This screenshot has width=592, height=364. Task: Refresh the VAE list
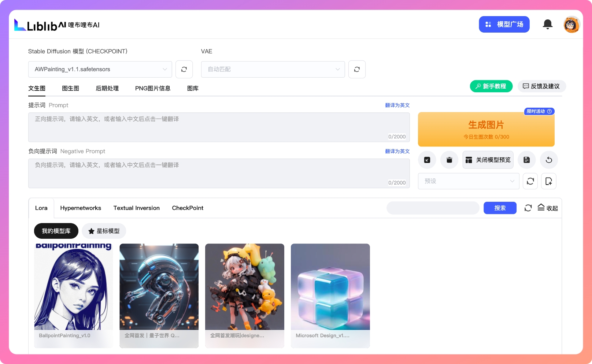pos(357,69)
